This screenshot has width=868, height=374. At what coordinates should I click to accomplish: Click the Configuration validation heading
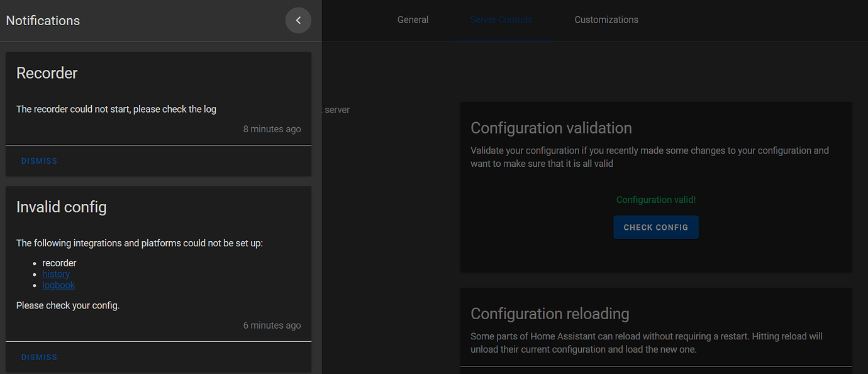[551, 128]
